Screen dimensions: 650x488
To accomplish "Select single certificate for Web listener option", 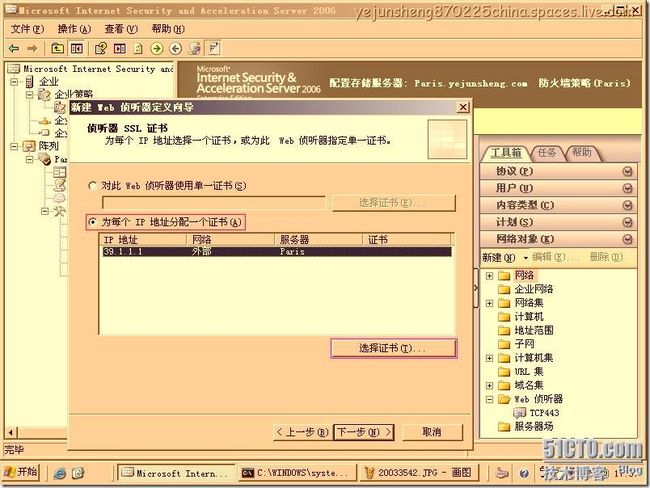I will [x=167, y=186].
